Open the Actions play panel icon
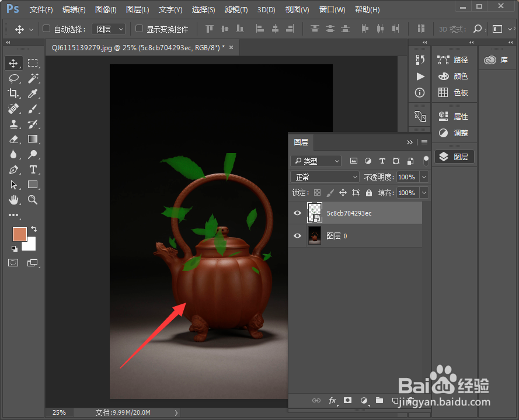 pyautogui.click(x=420, y=77)
